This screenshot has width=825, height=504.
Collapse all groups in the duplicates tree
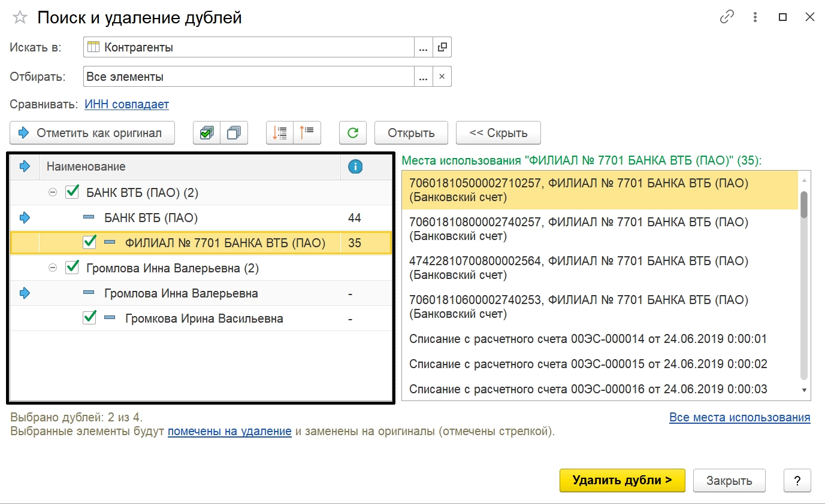tap(307, 133)
